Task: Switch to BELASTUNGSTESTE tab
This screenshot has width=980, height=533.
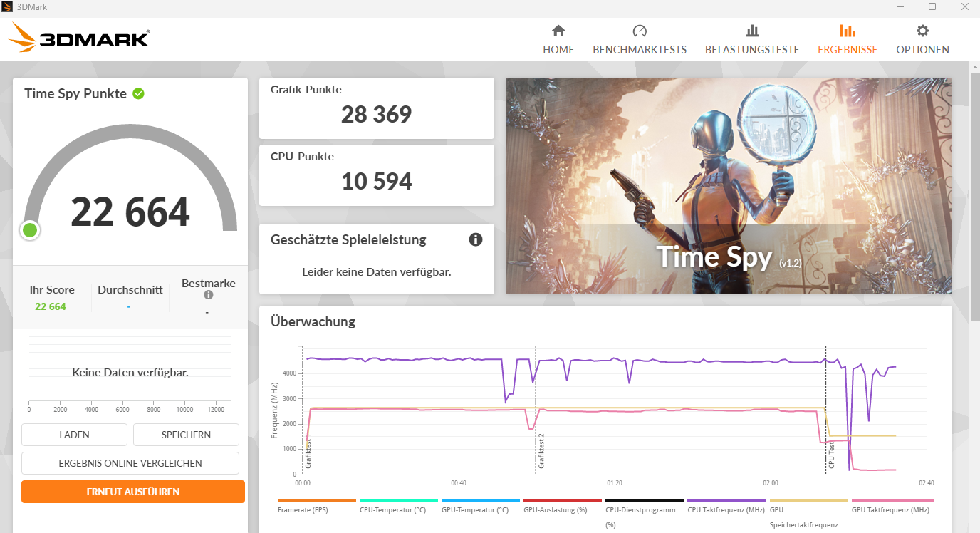Action: 752,40
